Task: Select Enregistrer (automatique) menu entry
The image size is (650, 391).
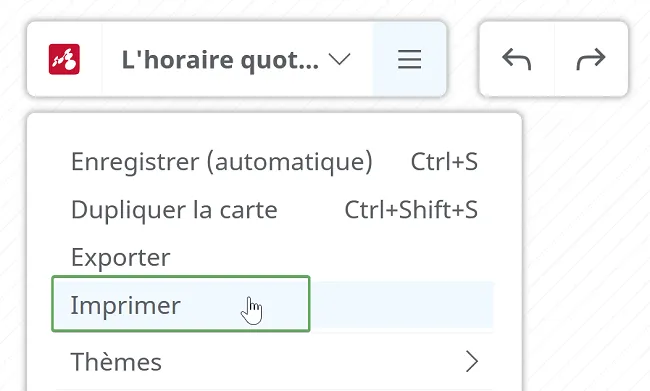Action: coord(274,161)
